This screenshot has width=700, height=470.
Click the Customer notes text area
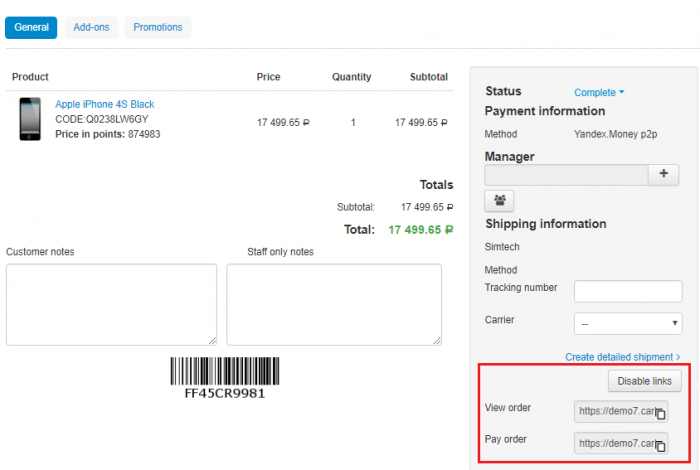(112, 304)
